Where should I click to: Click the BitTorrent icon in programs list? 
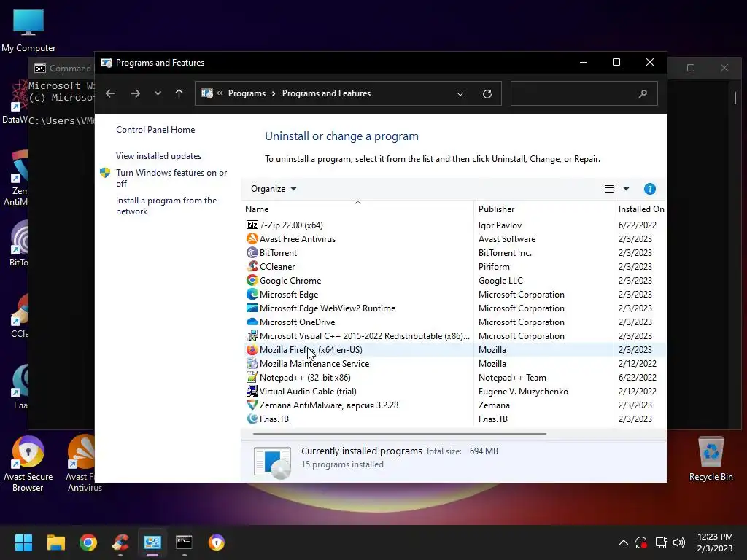[252, 252]
